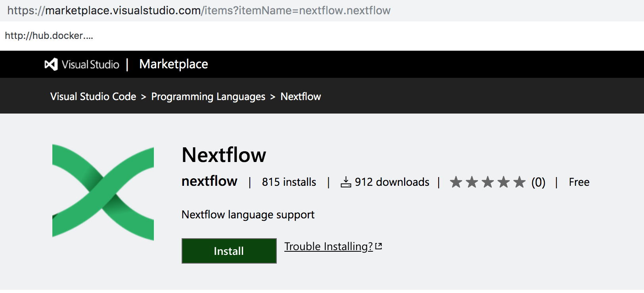Open the star rating reviews
Viewport: 644px width, 293px height.
488,182
